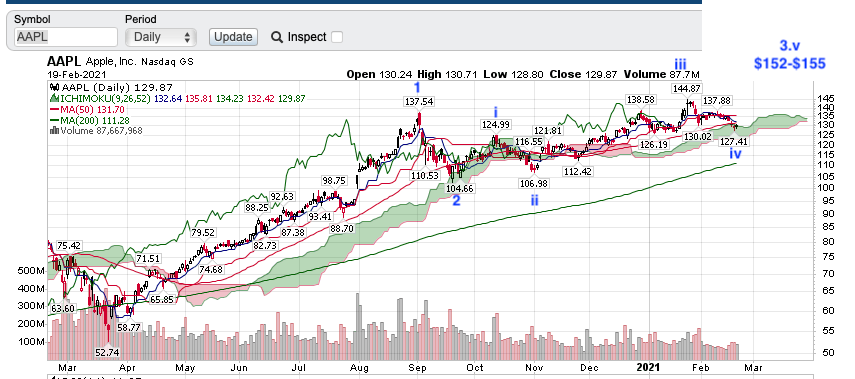Click the 88.70 price label
The width and height of the screenshot is (855, 379).
point(342,228)
